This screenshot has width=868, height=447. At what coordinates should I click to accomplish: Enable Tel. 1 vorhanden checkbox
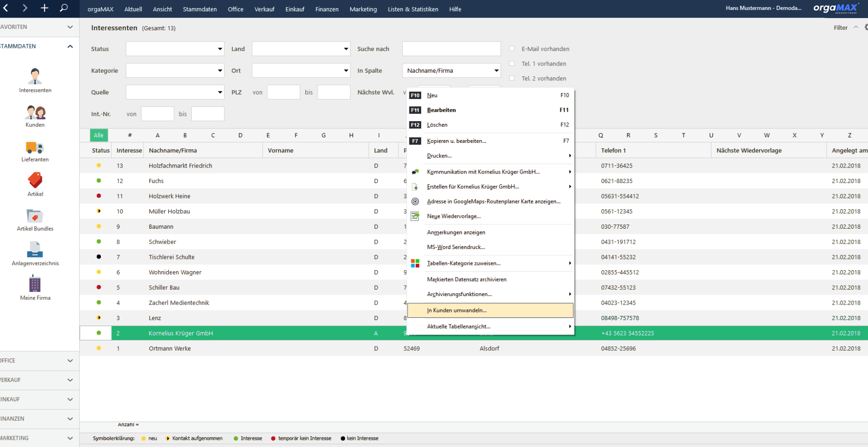coord(512,64)
